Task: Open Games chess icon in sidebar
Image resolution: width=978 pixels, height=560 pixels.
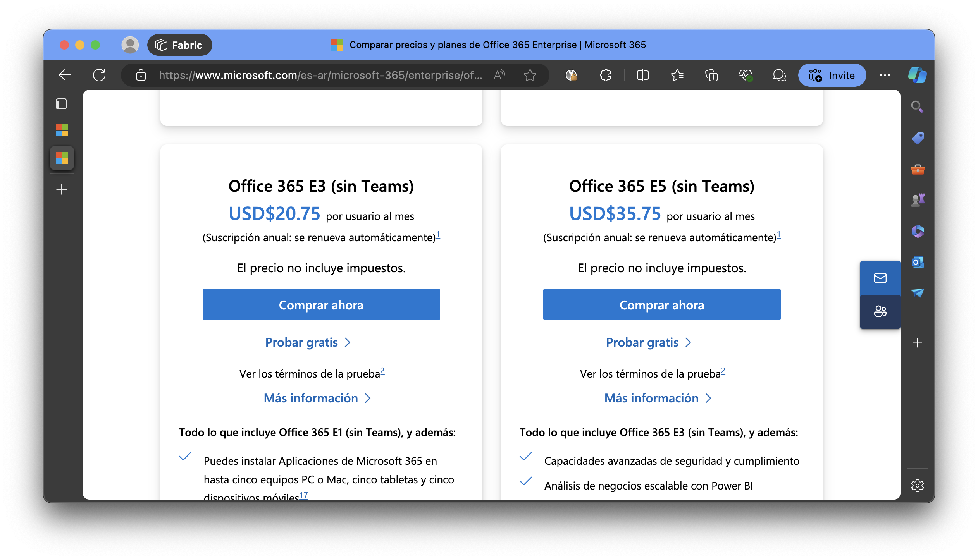Action: click(x=918, y=200)
